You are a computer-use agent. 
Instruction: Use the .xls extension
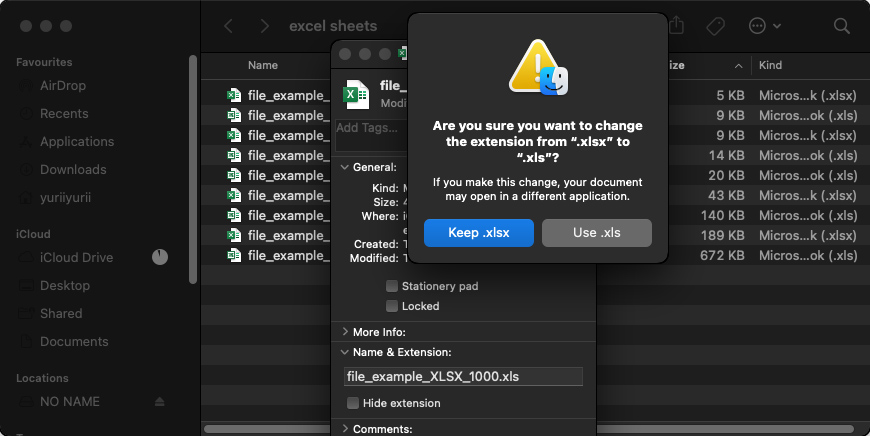596,232
